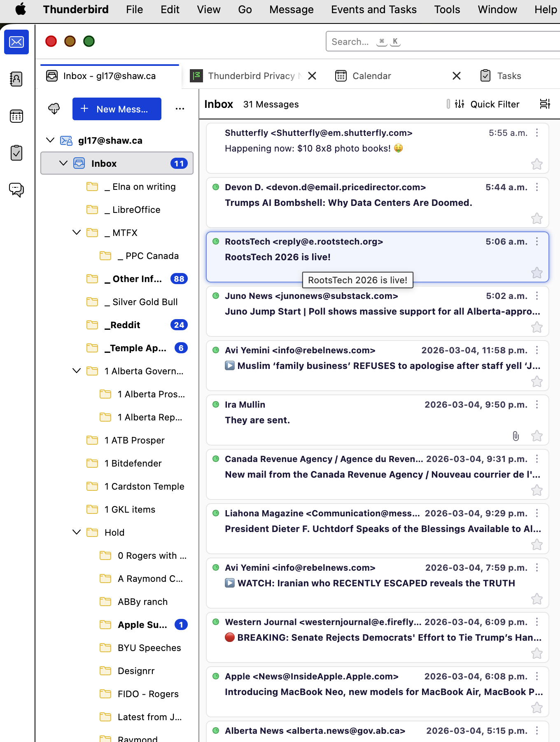Star the Juno Jump Start message

(x=537, y=327)
